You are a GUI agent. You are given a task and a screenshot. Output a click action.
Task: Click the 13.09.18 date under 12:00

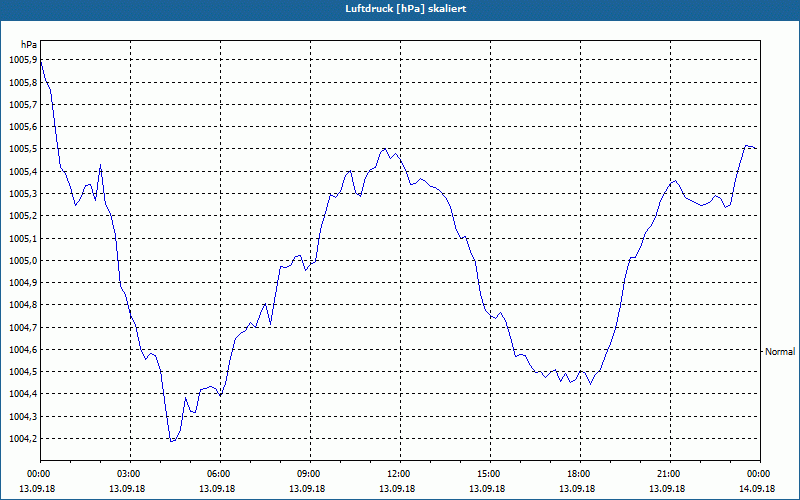[x=397, y=489]
